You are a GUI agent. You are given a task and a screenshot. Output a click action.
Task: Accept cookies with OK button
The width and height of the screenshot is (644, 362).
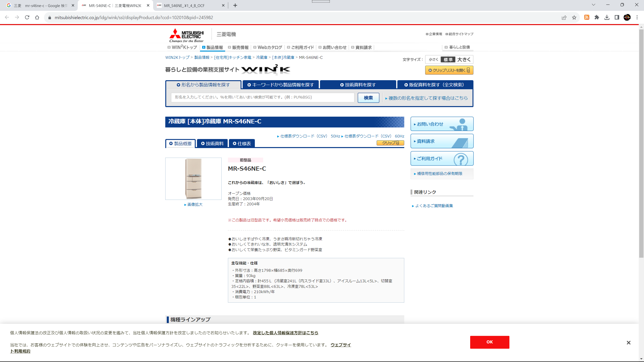tap(490, 342)
